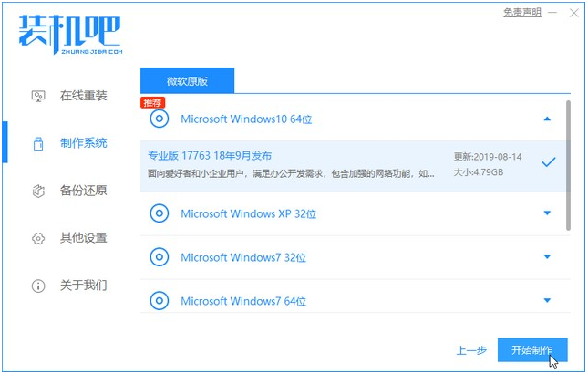Click the 面向爱好者和小企业用户 description

click(291, 173)
